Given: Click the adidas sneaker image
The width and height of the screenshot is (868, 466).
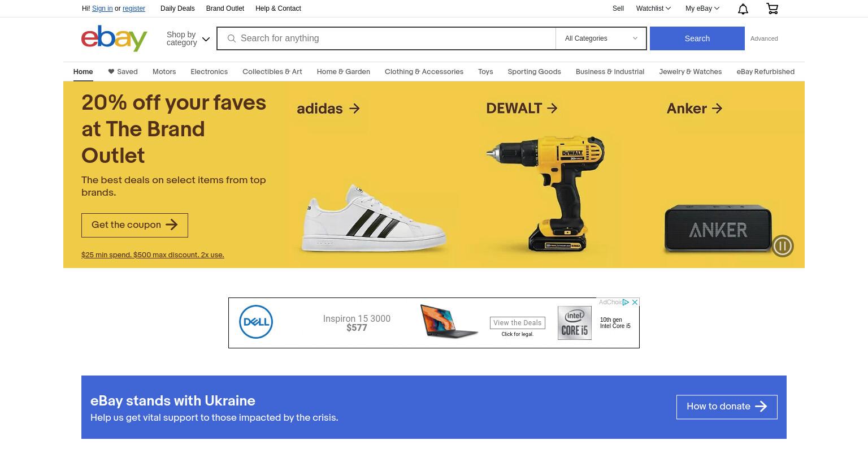Looking at the screenshot, I should click(x=374, y=218).
